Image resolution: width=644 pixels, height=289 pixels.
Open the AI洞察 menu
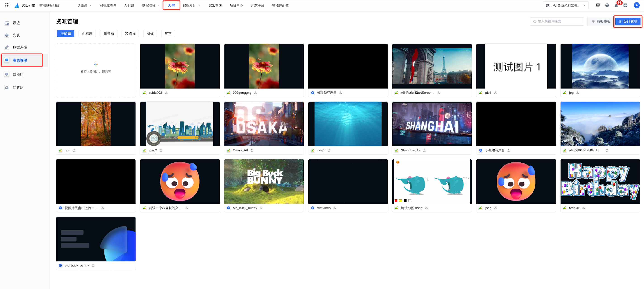point(129,5)
